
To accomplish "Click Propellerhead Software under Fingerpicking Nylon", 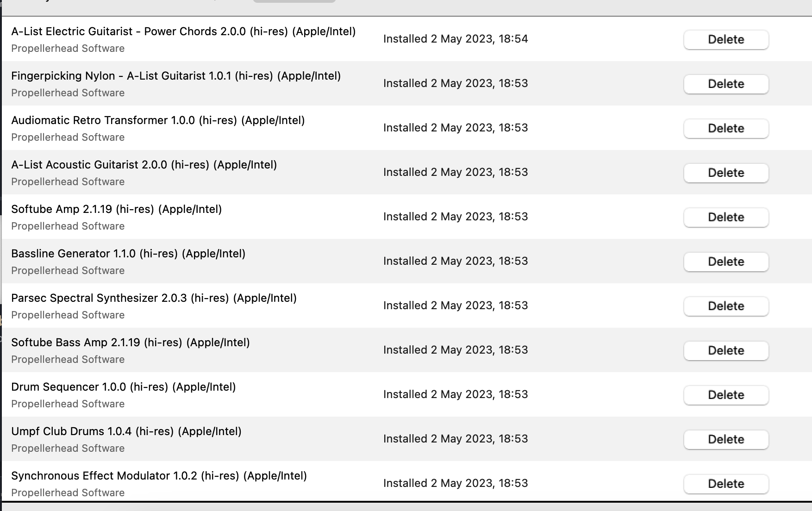I will [68, 93].
